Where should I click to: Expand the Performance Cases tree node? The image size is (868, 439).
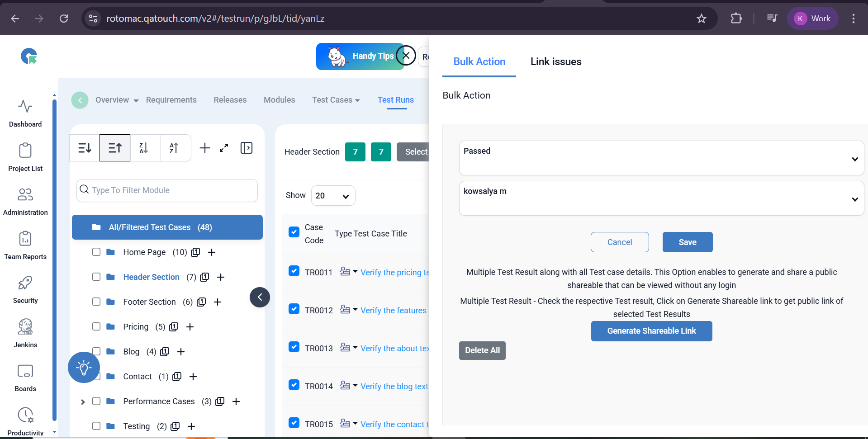click(x=83, y=401)
